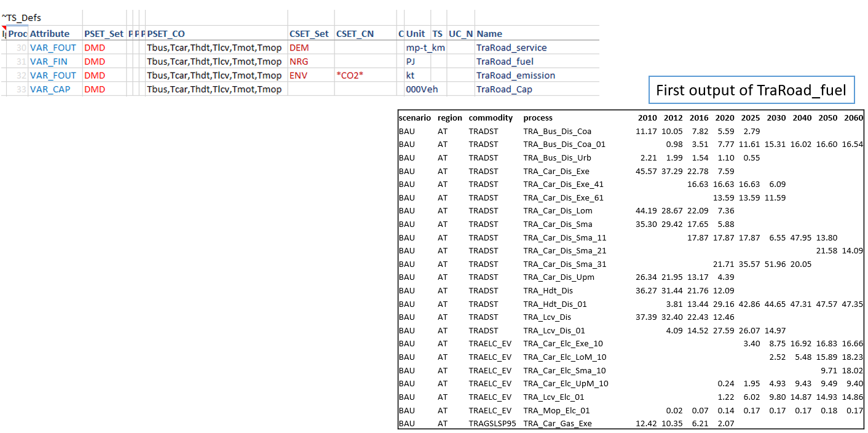Click the 'First output of TraRoad_fuel' text box
Screen dimensions: 868x433
pyautogui.click(x=751, y=90)
